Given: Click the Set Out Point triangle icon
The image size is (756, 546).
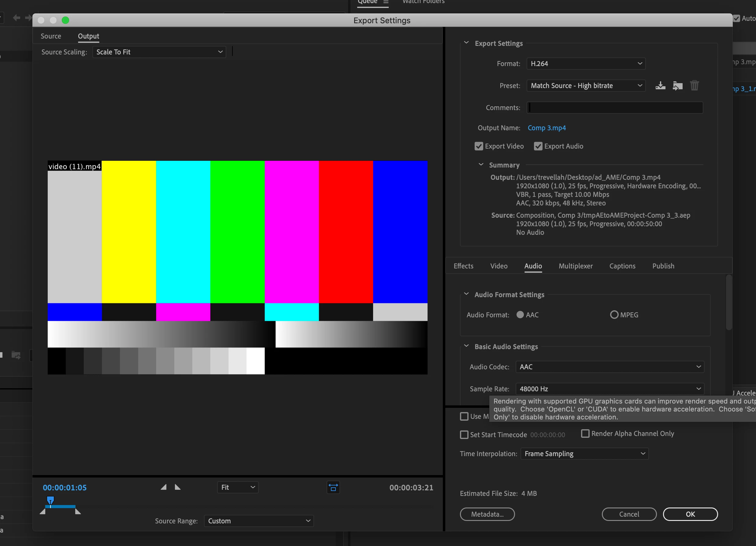Looking at the screenshot, I should [178, 487].
